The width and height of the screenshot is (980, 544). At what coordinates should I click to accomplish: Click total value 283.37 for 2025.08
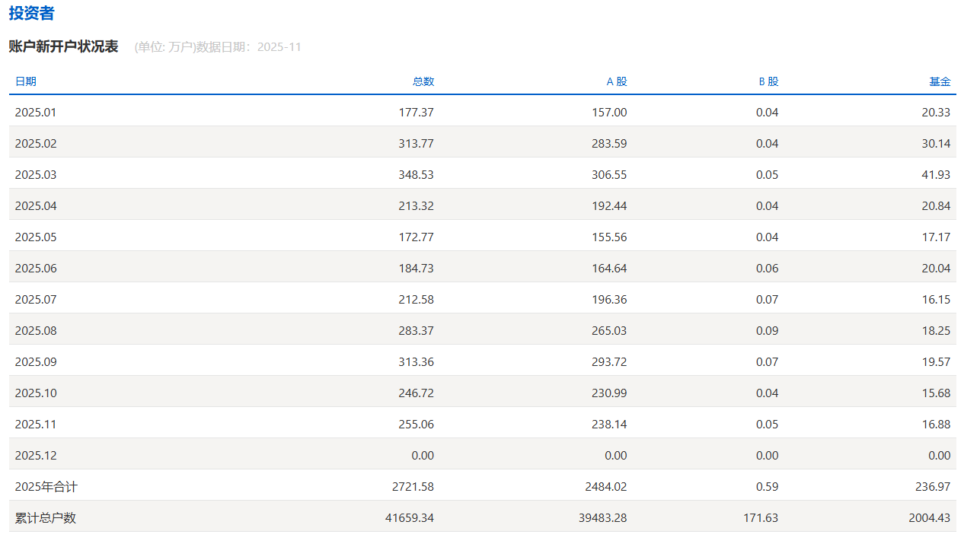coord(417,331)
